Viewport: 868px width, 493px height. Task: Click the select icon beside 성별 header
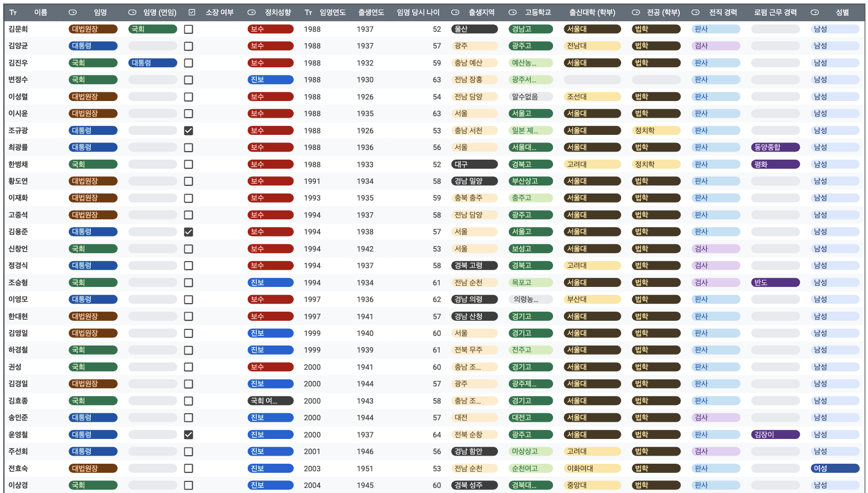click(815, 12)
